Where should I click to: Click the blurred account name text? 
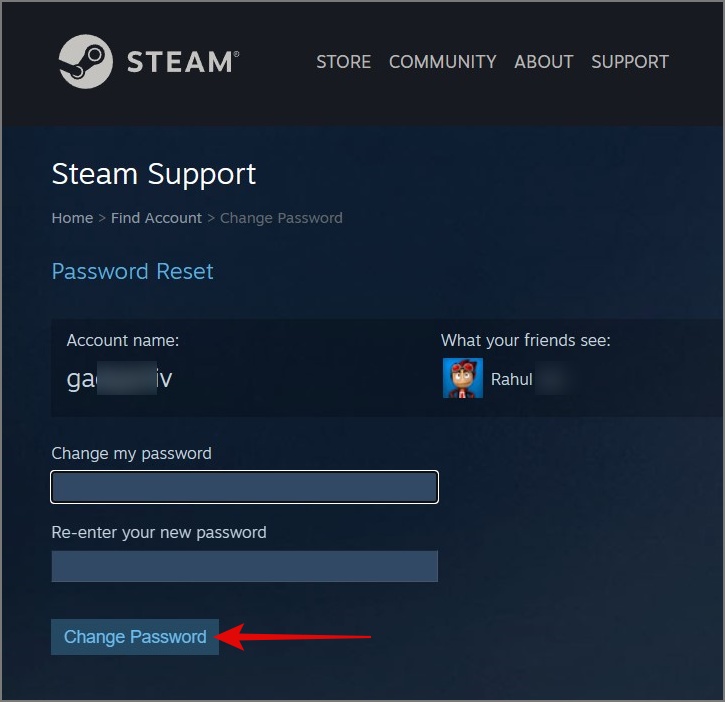coord(119,378)
